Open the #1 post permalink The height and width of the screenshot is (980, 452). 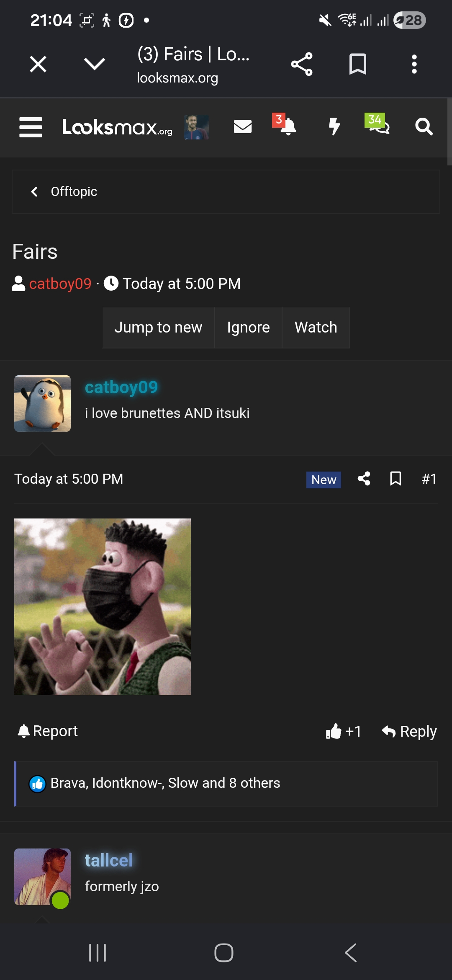(429, 479)
